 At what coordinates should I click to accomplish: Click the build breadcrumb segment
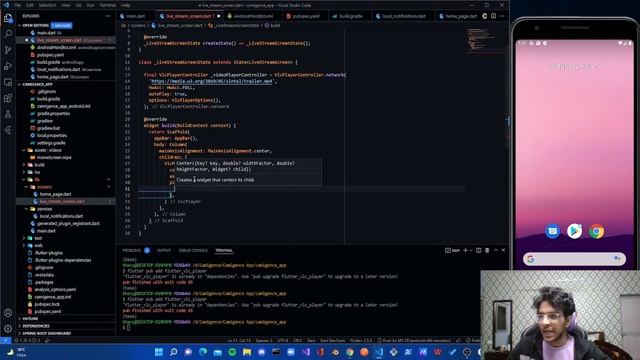click(275, 25)
